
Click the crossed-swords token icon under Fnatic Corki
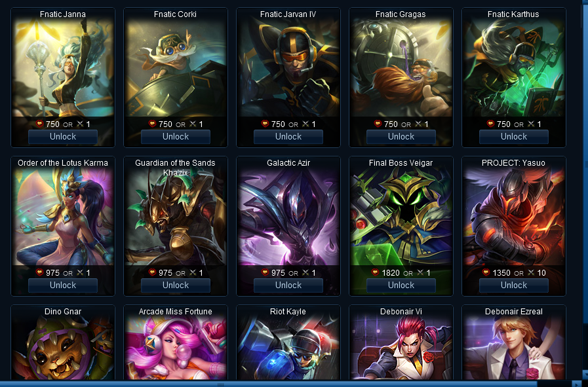click(x=193, y=124)
